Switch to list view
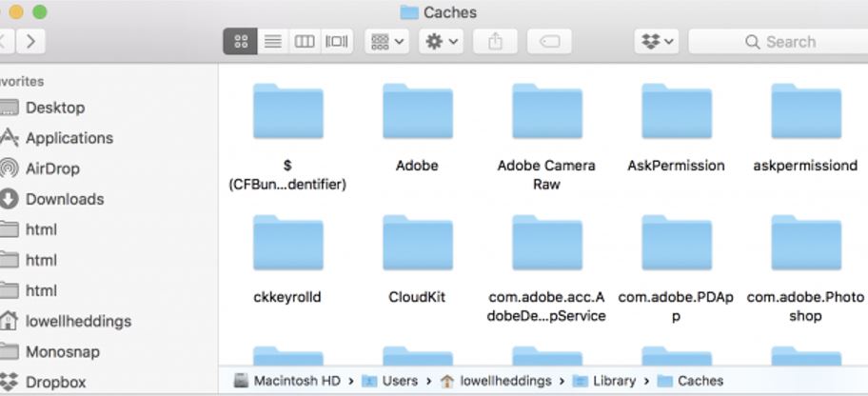 (272, 42)
